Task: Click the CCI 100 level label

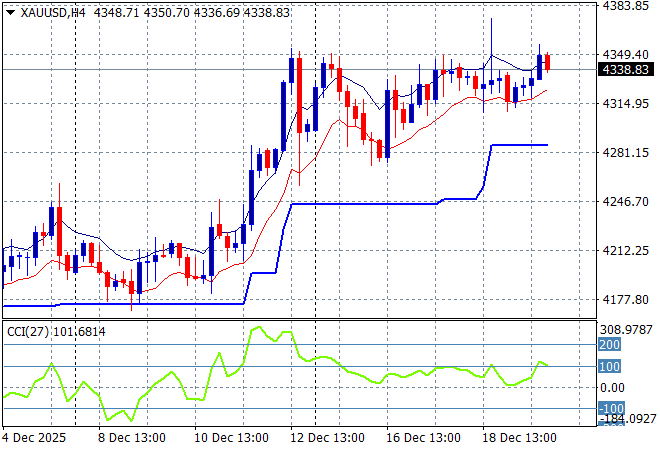Action: click(x=609, y=366)
